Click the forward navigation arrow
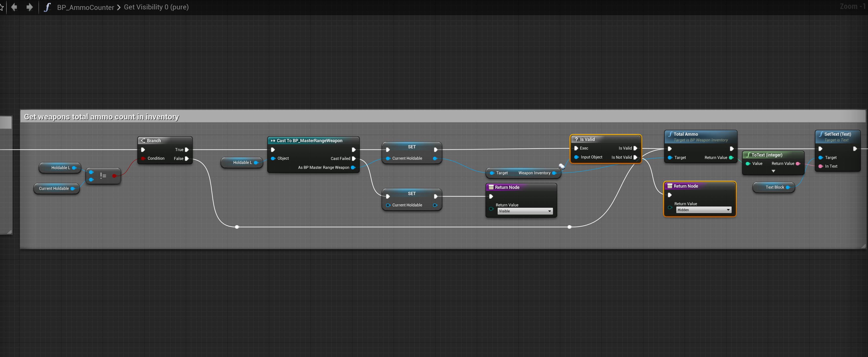This screenshot has width=868, height=357. pyautogui.click(x=30, y=7)
